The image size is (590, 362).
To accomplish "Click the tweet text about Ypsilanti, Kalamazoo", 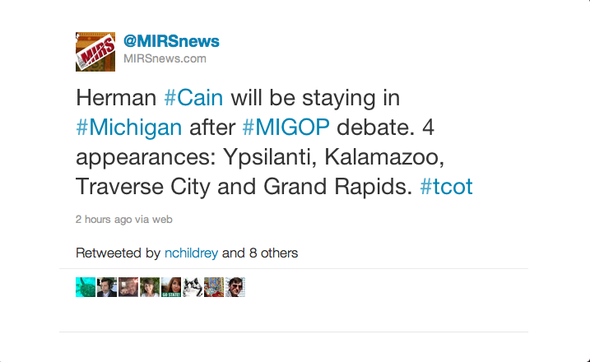I will pos(274,142).
